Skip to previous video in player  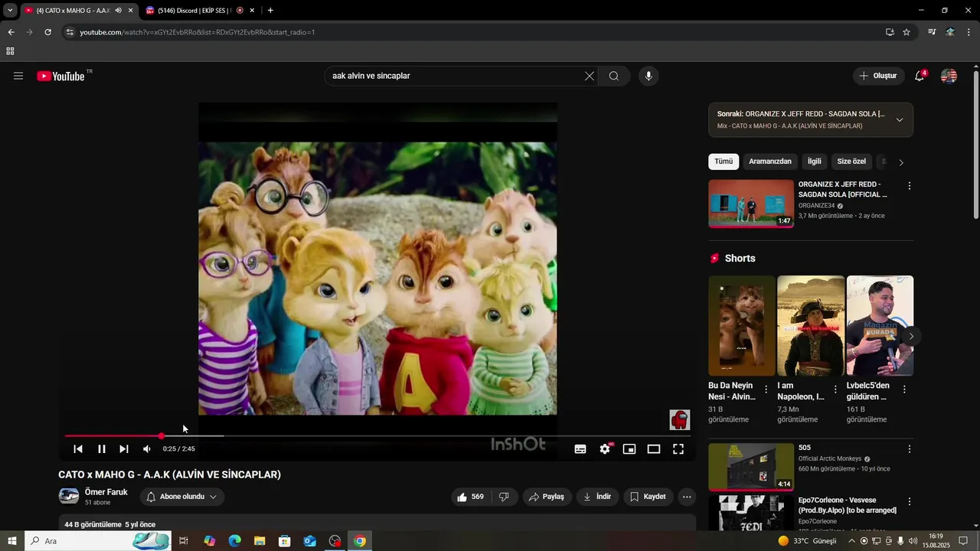[78, 449]
